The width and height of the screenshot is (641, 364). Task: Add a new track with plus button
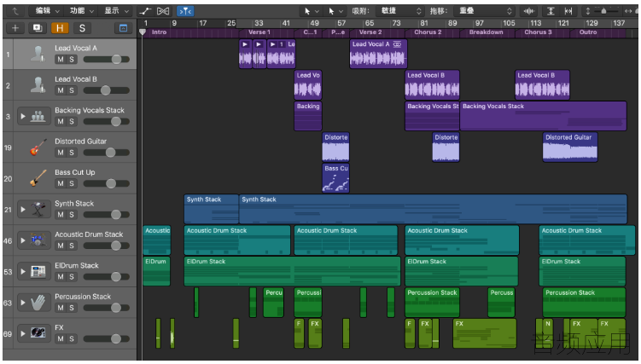tap(15, 28)
